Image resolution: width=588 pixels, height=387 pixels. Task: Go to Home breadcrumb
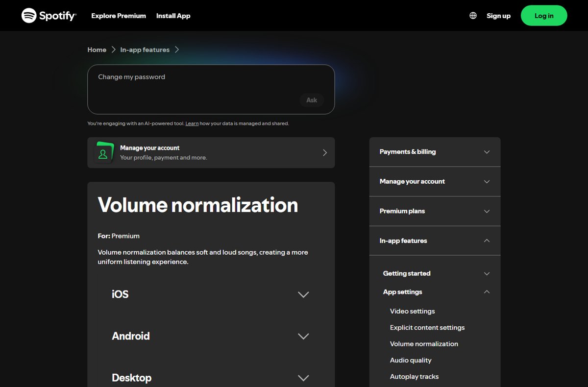tap(97, 49)
